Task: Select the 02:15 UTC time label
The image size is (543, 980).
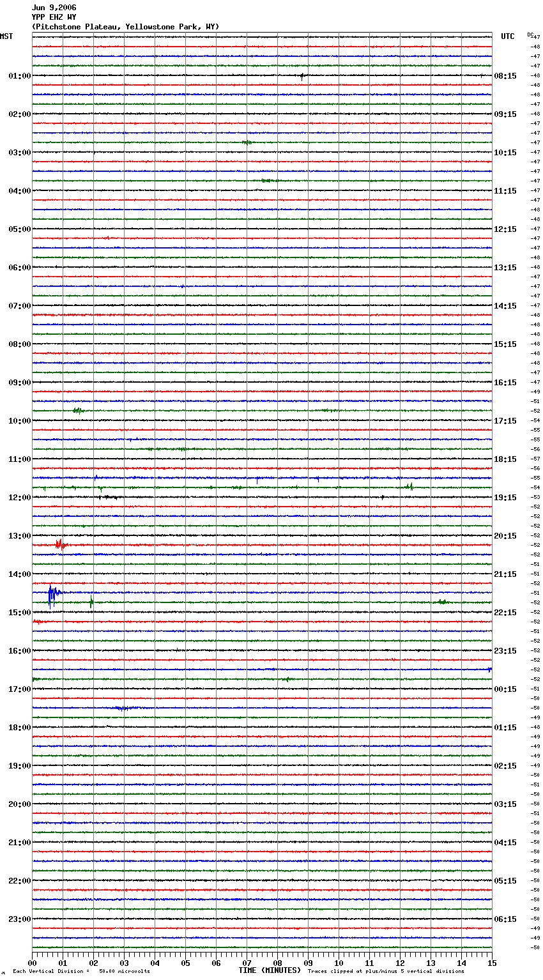Action: [505, 766]
